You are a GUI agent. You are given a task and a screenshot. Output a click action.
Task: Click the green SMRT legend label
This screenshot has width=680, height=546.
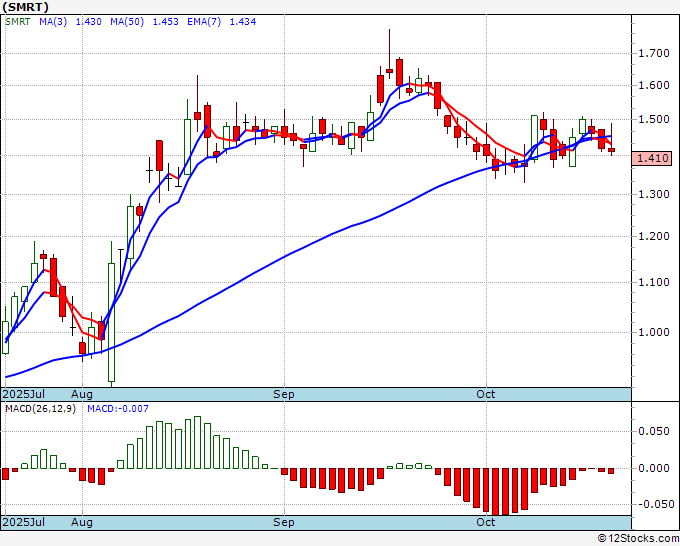click(18, 22)
